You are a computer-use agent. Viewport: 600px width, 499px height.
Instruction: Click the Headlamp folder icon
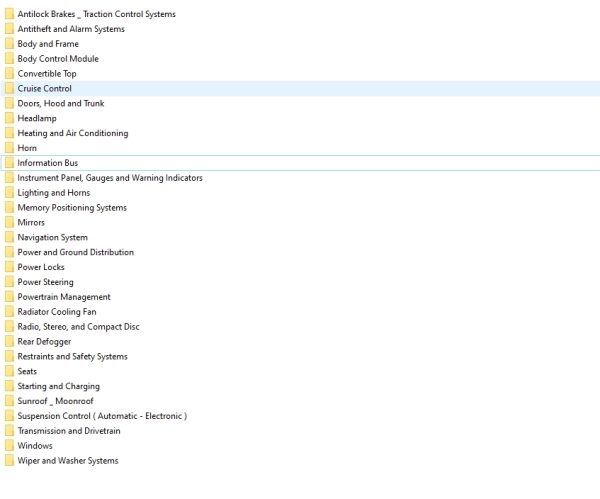tap(10, 119)
